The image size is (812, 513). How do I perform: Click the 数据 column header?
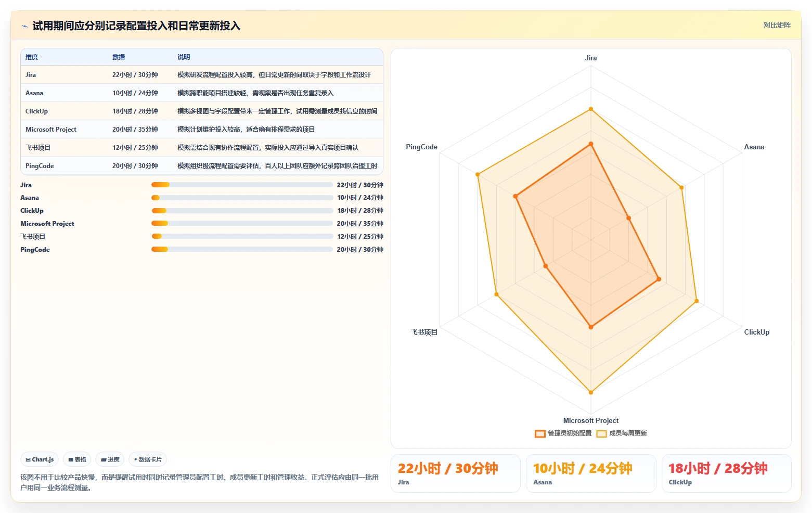point(119,57)
